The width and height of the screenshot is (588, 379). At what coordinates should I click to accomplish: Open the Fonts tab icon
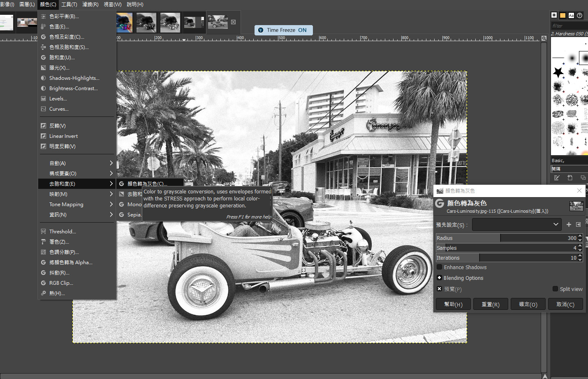(x=571, y=15)
